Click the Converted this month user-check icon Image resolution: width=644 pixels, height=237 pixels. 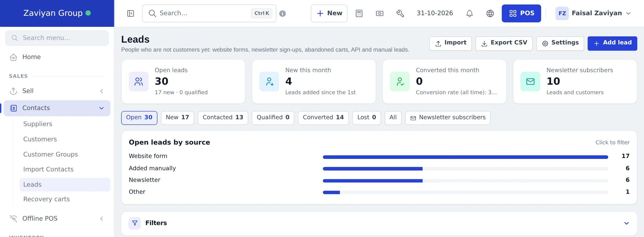point(400,82)
